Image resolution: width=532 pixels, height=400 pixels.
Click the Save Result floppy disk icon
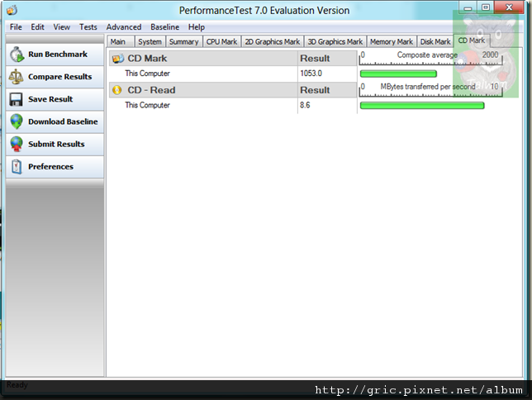click(16, 99)
